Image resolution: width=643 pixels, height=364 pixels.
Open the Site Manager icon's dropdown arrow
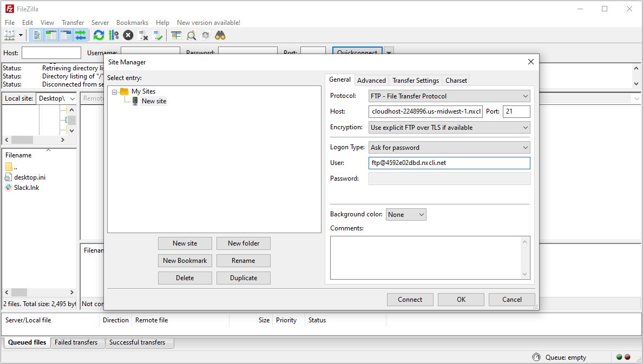pyautogui.click(x=21, y=35)
